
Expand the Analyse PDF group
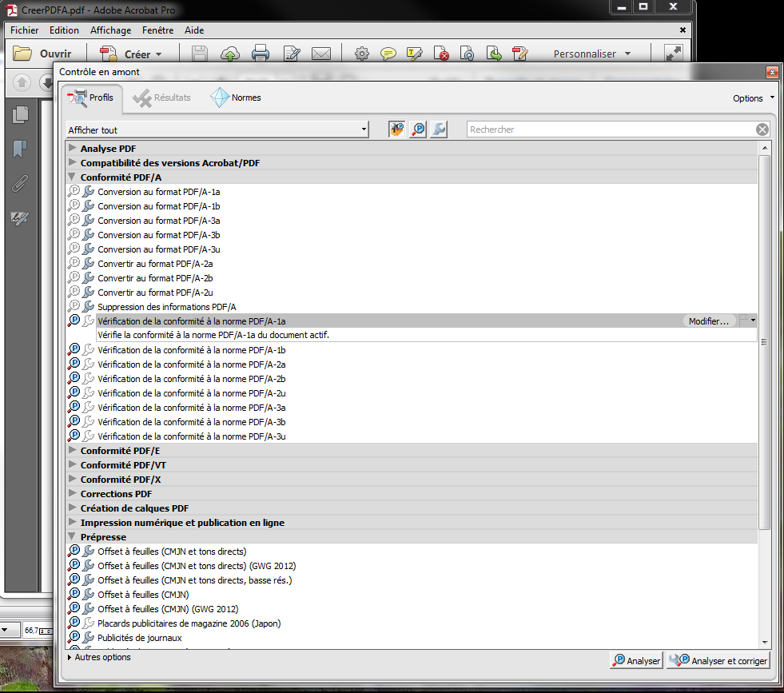click(73, 149)
